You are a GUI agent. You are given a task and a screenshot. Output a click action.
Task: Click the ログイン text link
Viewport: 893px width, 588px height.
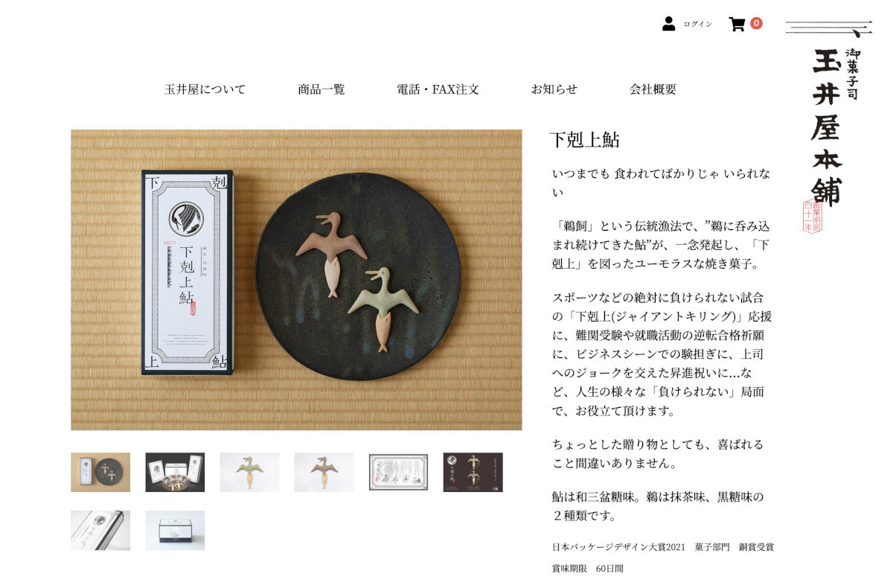[x=697, y=24]
